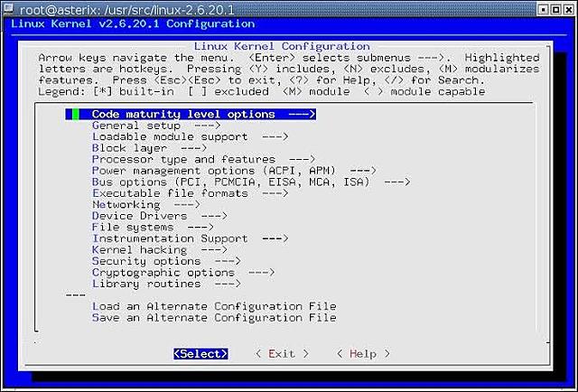
Task: Open Processor type and features
Action: coord(203,160)
